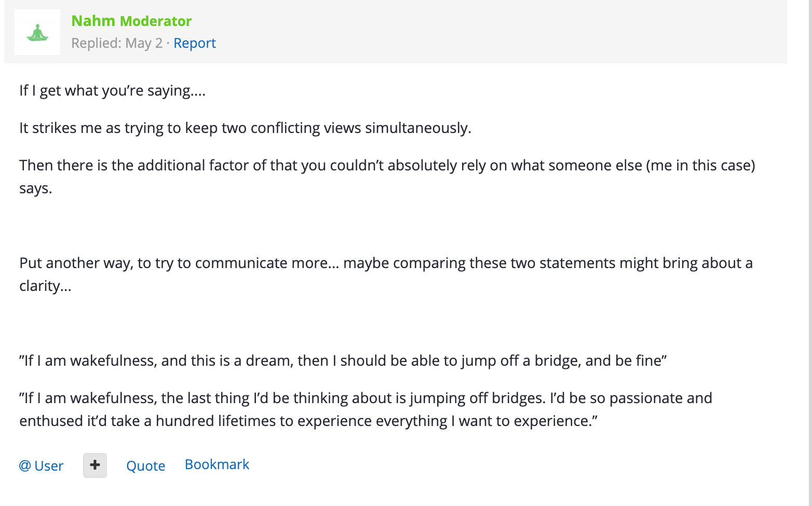Bookmark this post
Screen dimensions: 812x506
click(217, 464)
